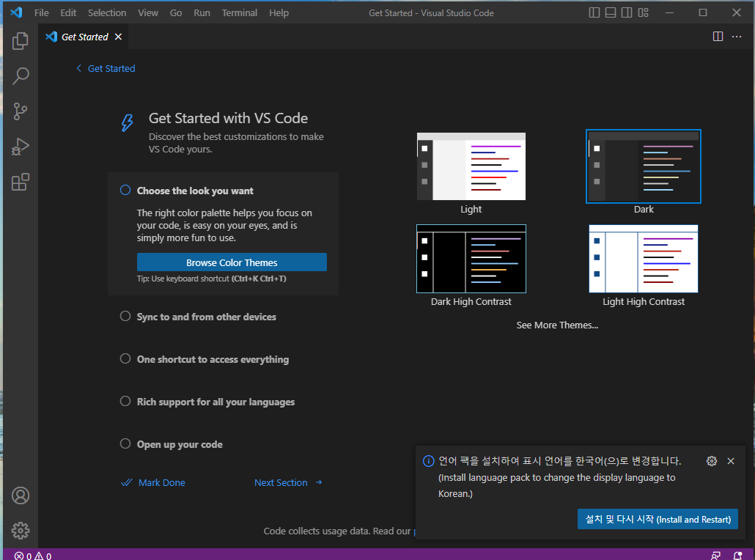755x560 pixels.
Task: Go to Next Section link
Action: (x=288, y=482)
